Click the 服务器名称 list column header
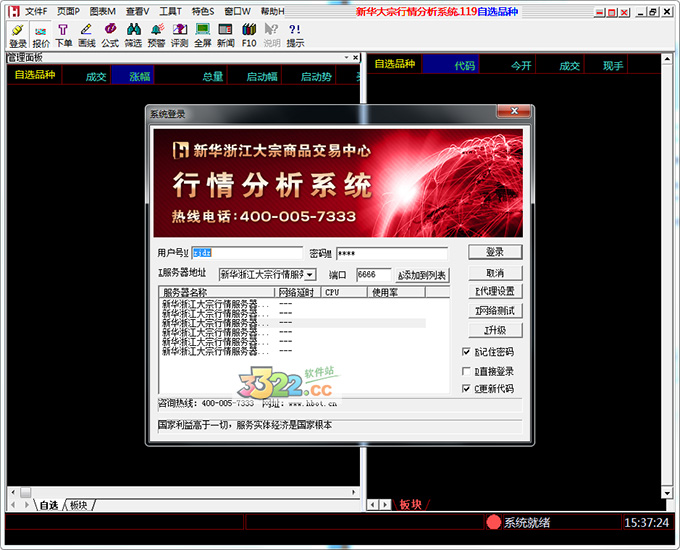This screenshot has height=550, width=680. tap(217, 292)
